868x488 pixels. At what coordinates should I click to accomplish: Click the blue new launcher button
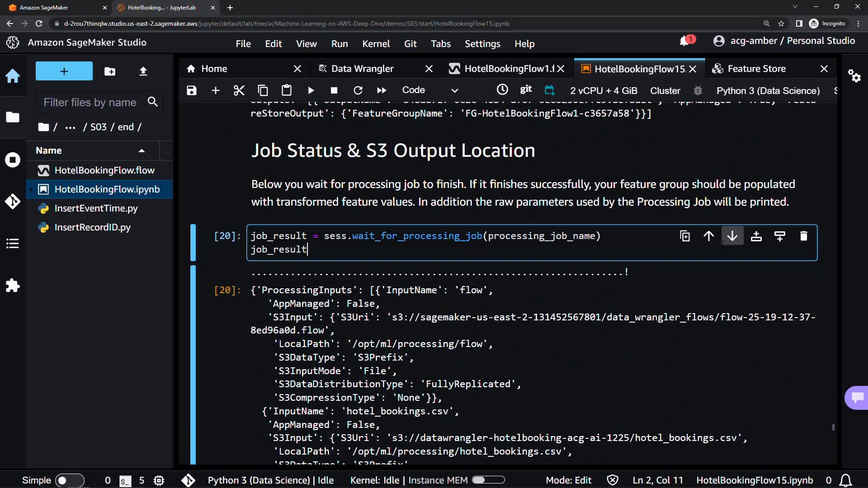[64, 71]
